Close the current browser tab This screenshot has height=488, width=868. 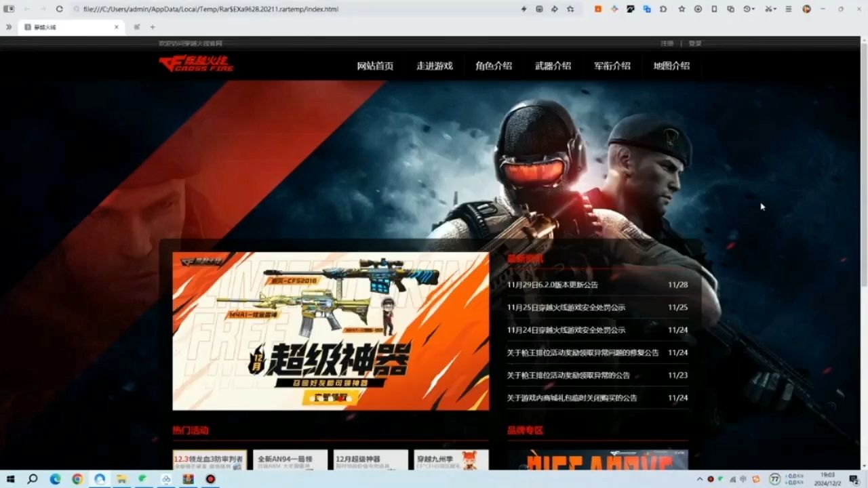(x=116, y=27)
